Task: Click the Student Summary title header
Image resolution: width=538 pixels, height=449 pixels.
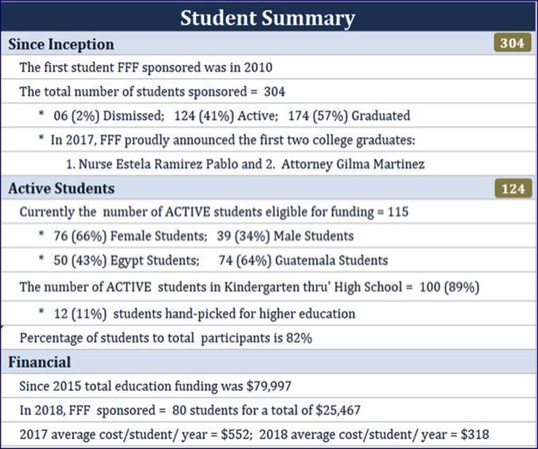Action: tap(268, 17)
